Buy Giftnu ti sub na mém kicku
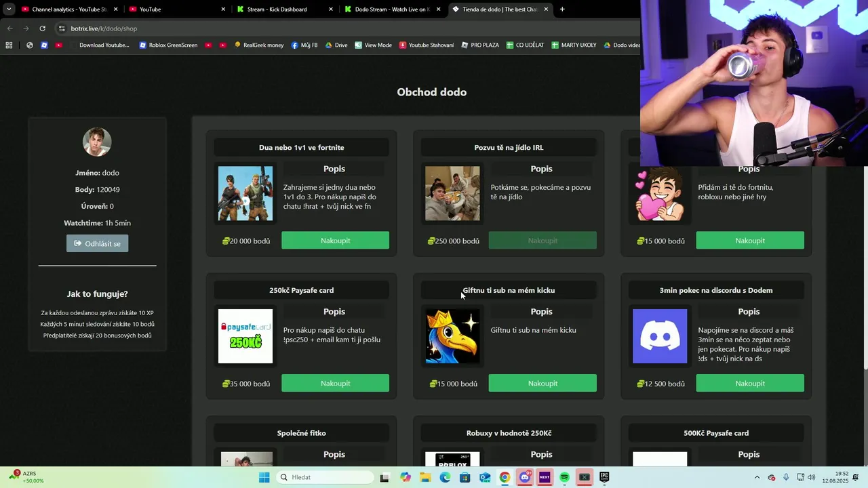The image size is (868, 488). (542, 384)
